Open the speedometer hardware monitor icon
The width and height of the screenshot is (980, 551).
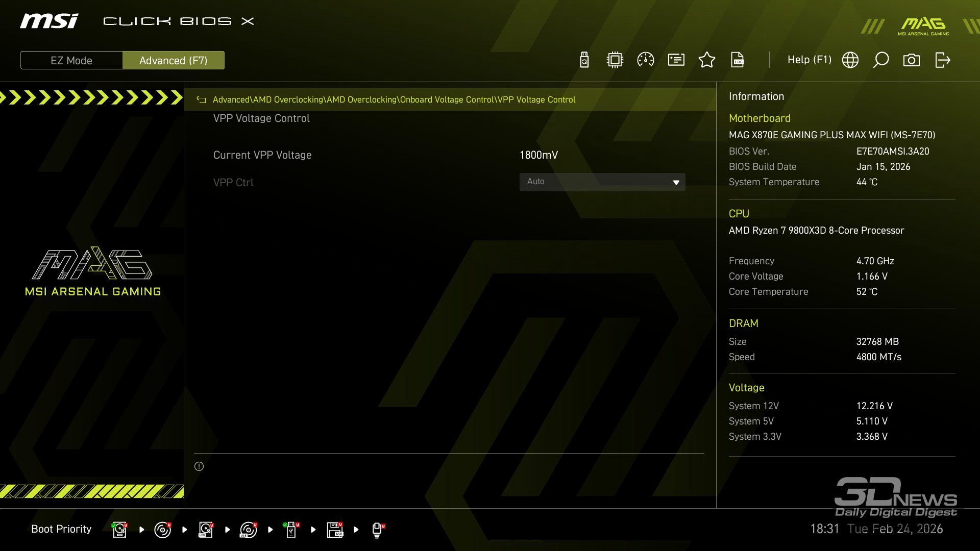click(x=646, y=60)
